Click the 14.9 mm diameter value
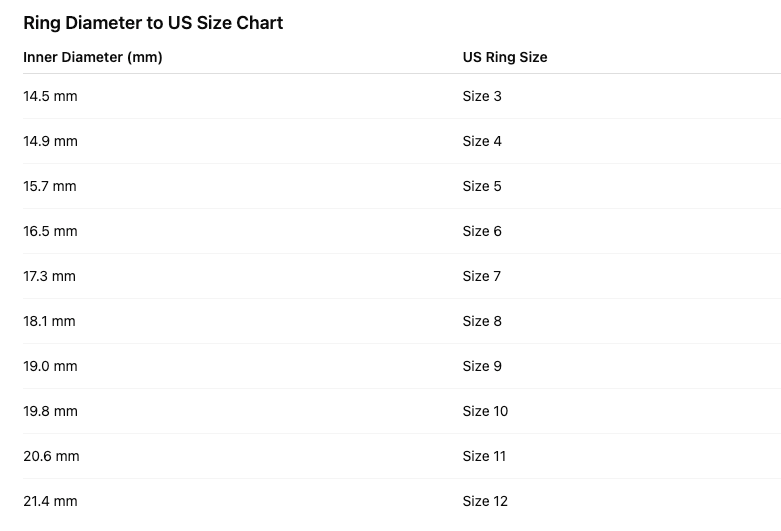This screenshot has width=781, height=531. tap(50, 141)
